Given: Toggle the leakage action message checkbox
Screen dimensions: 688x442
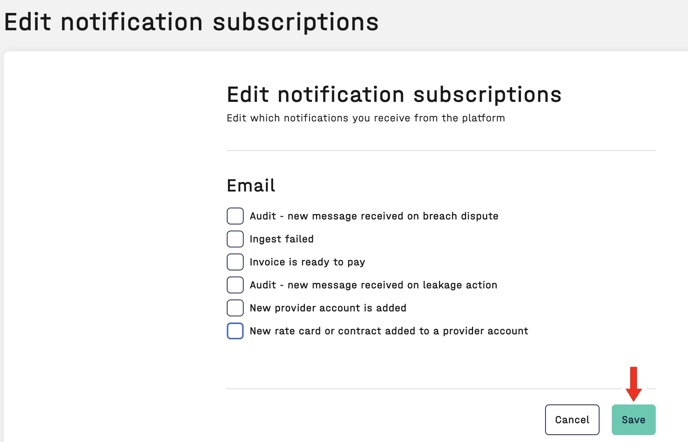Looking at the screenshot, I should [235, 285].
